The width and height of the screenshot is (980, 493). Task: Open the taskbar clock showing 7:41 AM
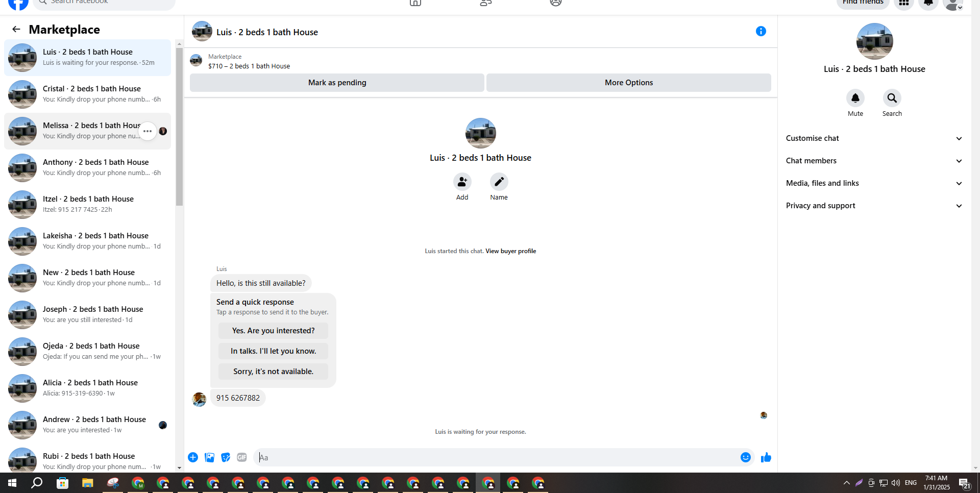pos(936,483)
